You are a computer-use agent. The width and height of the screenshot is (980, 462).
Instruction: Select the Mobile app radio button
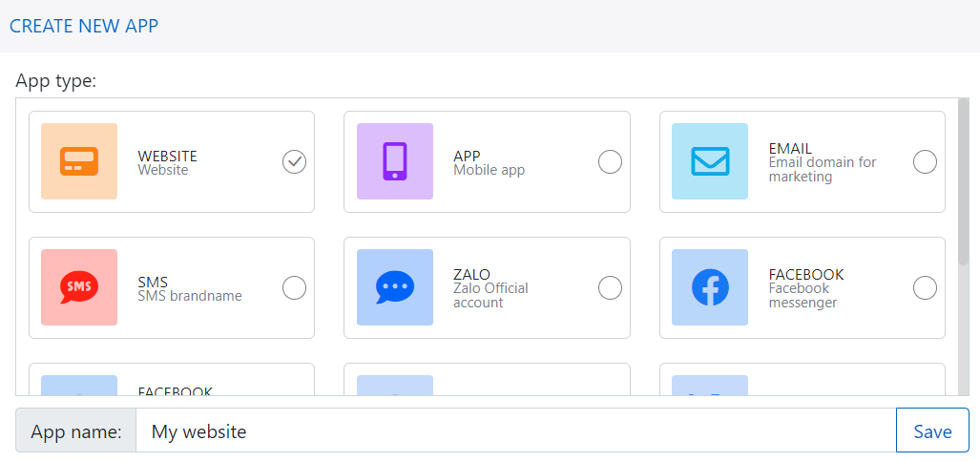[x=610, y=162]
